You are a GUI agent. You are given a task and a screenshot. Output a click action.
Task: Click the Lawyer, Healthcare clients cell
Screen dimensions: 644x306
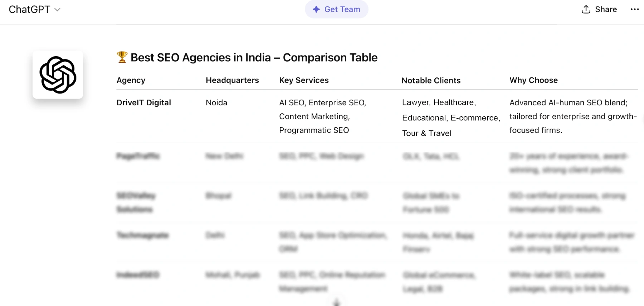click(451, 118)
